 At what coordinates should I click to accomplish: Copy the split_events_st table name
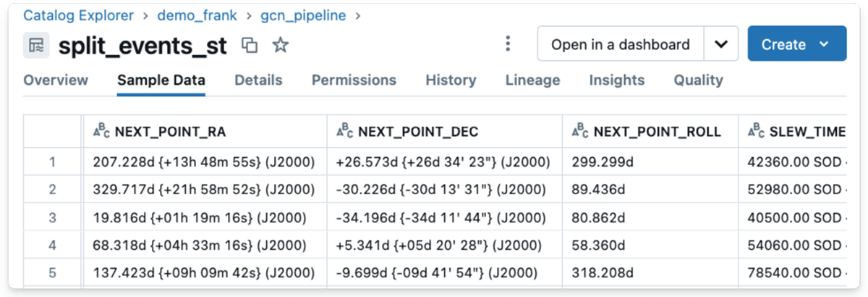coord(250,45)
